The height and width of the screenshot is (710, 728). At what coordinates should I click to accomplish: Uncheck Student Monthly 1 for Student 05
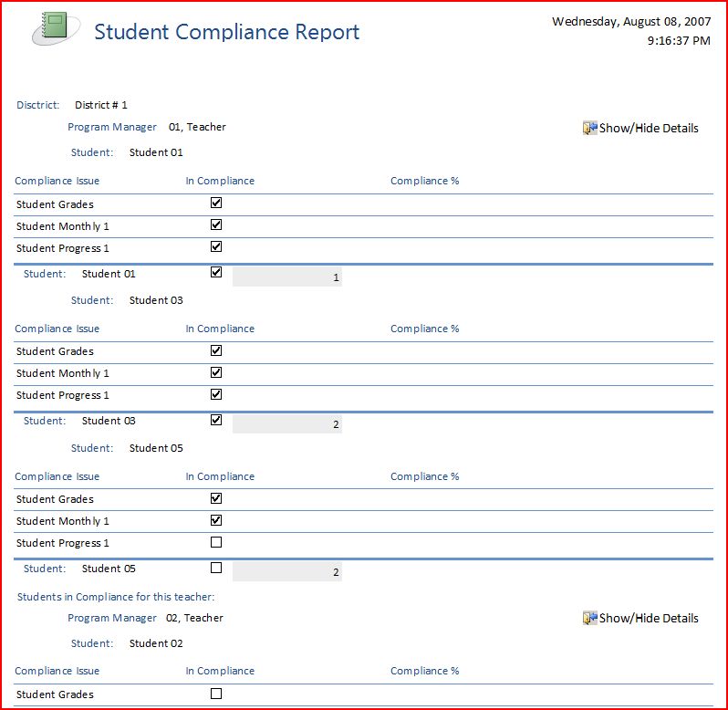[216, 520]
